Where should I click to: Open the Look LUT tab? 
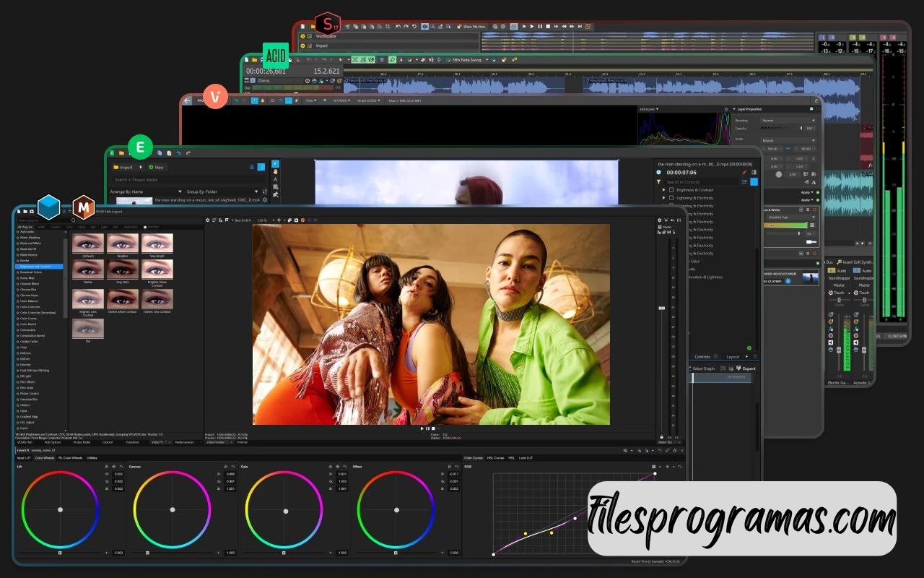(x=526, y=458)
